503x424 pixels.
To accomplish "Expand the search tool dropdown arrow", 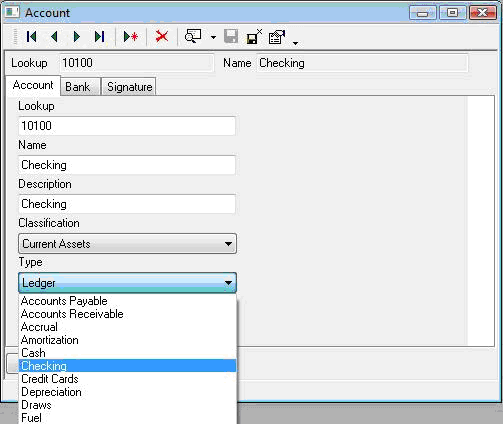I will (x=213, y=37).
